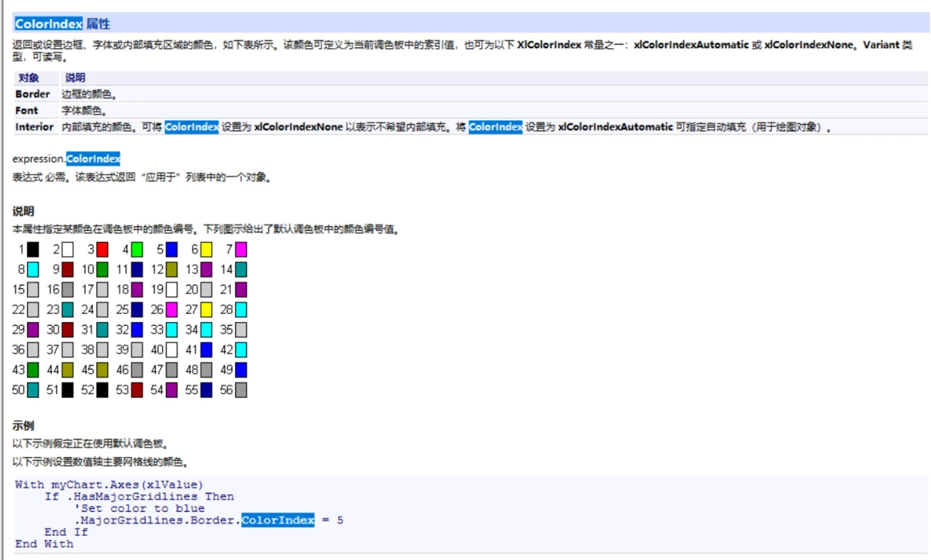Choose the olive swatch numbered 45
The image size is (931, 560).
point(102,370)
